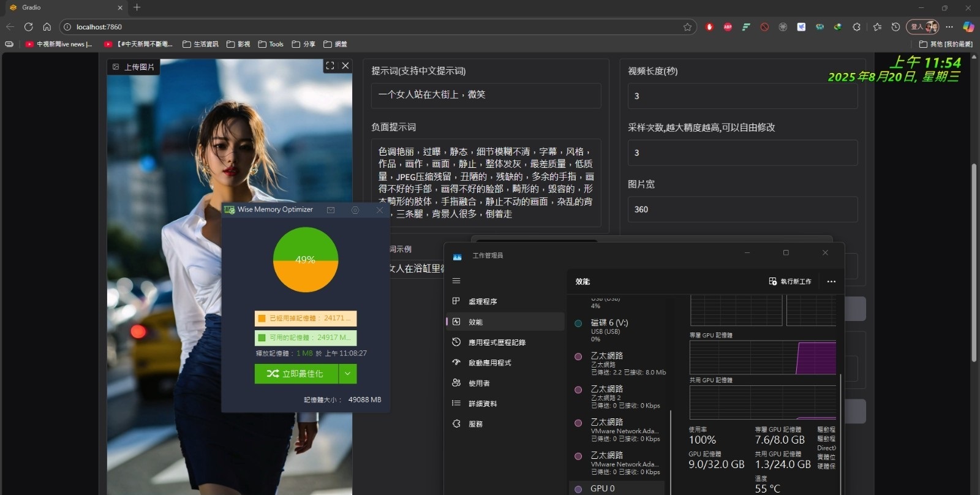Open 啟動應用程式 section in Task Manager
The width and height of the screenshot is (980, 495).
click(x=489, y=363)
